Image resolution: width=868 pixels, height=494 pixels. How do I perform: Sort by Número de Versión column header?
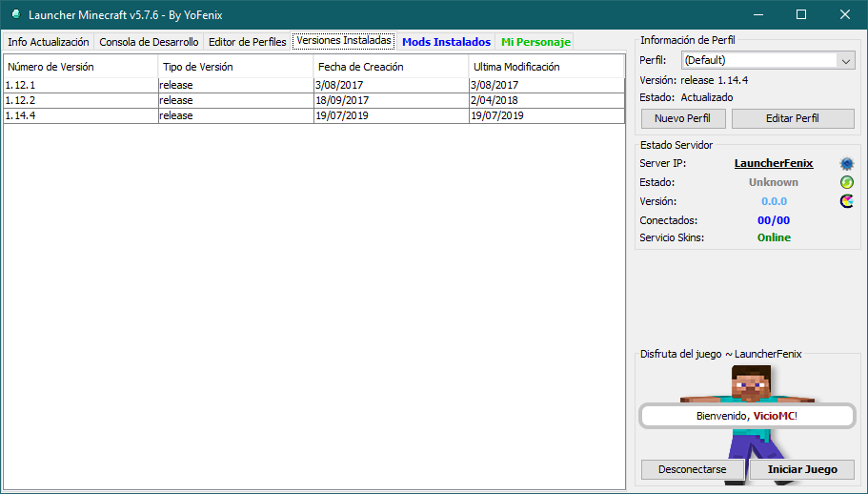click(81, 67)
